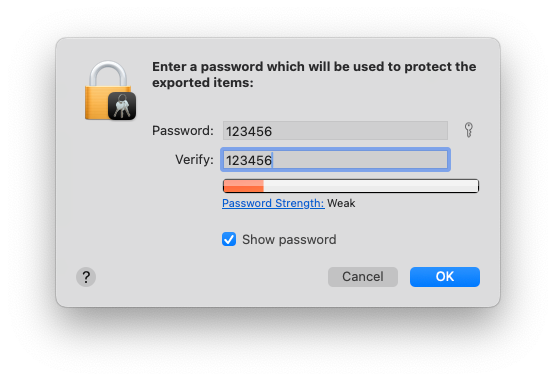556x381 pixels.
Task: Confirm the password with OK
Action: pos(445,277)
